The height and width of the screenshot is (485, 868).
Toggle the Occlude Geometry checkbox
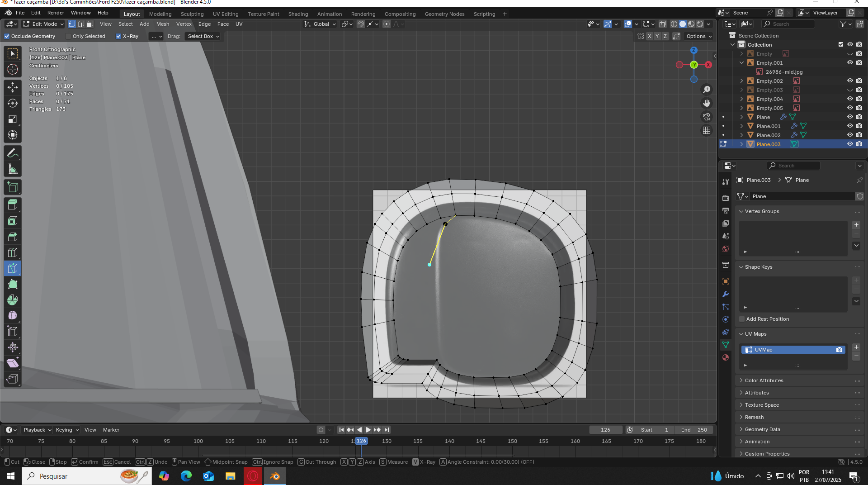coord(7,36)
